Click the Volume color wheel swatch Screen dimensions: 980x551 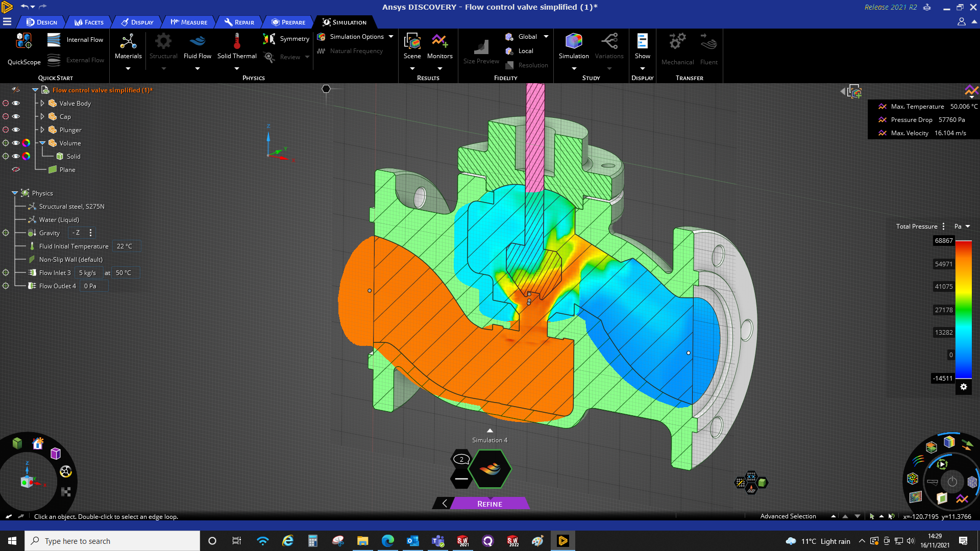click(26, 143)
